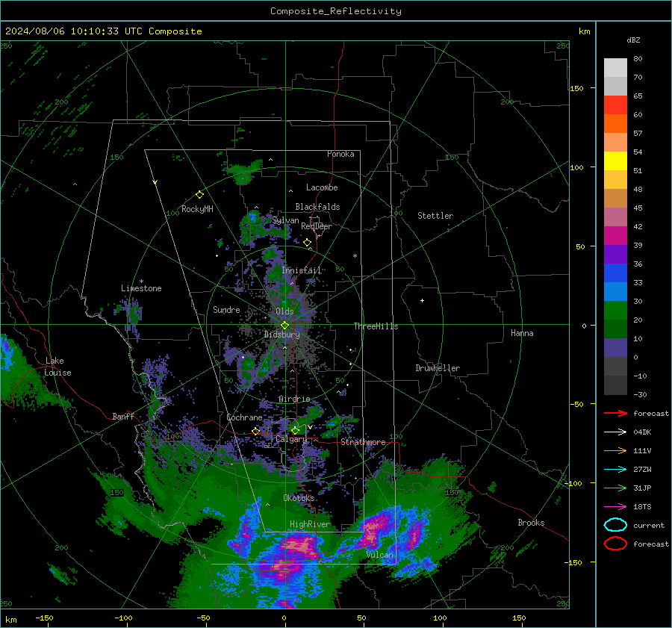Click the Blackfalds city label
Viewport: 672px width, 628px height.
[317, 207]
